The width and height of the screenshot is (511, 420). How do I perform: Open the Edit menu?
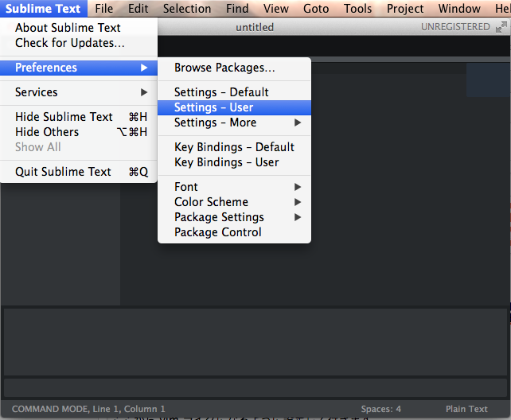[138, 9]
